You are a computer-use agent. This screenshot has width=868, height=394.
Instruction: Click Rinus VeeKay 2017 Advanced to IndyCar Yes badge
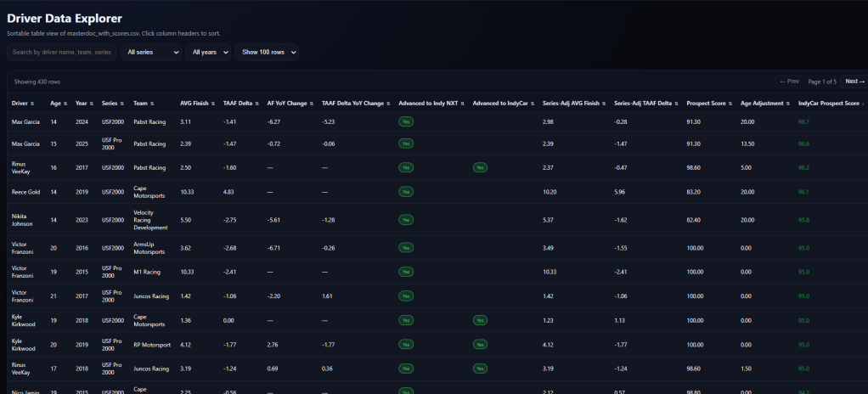click(480, 168)
